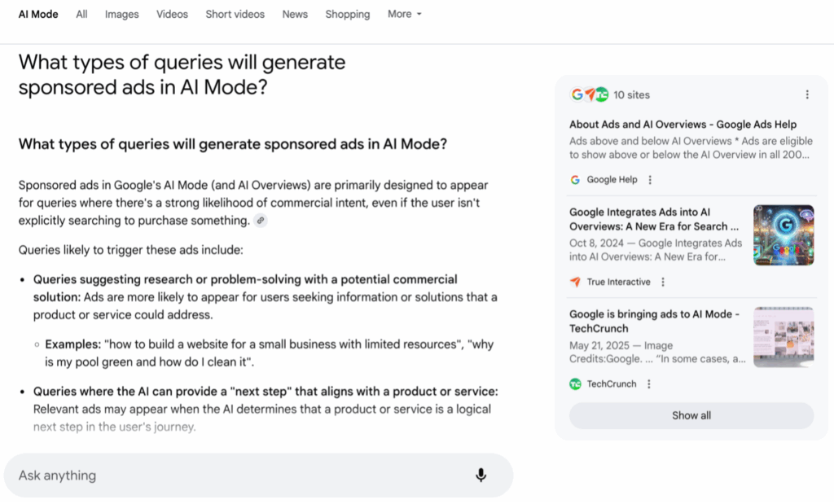Open the sources panel three-dot menu
834x504 pixels.
tap(807, 94)
